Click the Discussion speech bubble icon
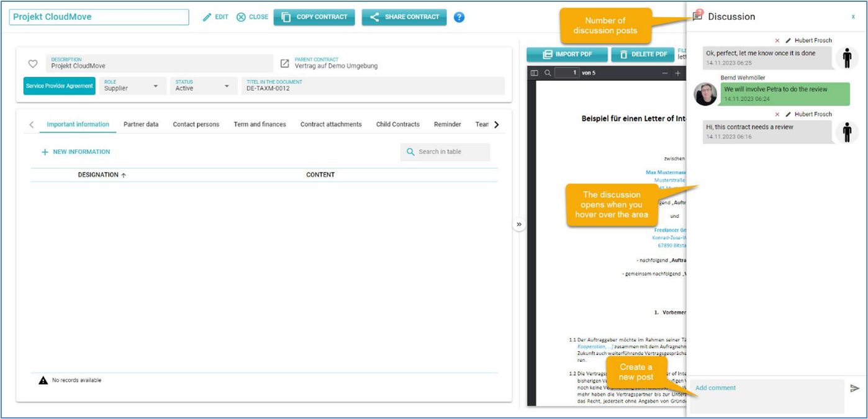 (x=698, y=16)
